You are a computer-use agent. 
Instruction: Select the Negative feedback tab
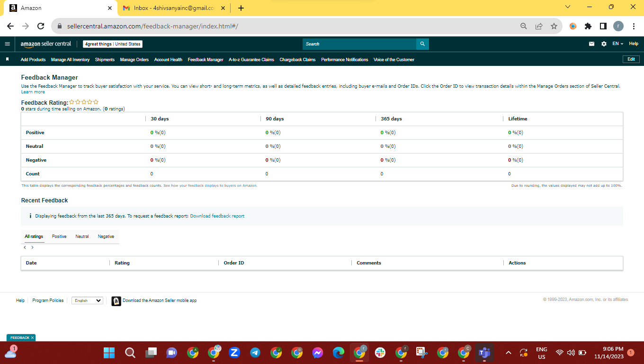click(106, 237)
